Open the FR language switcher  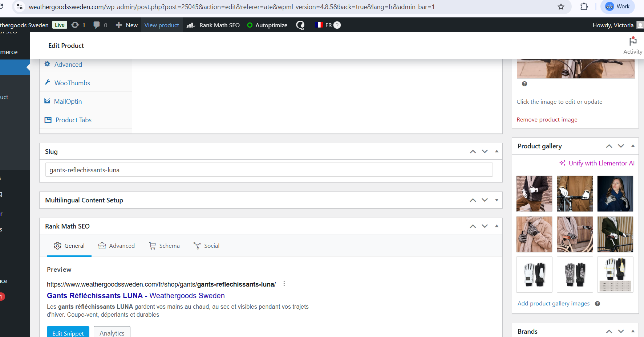pos(324,25)
